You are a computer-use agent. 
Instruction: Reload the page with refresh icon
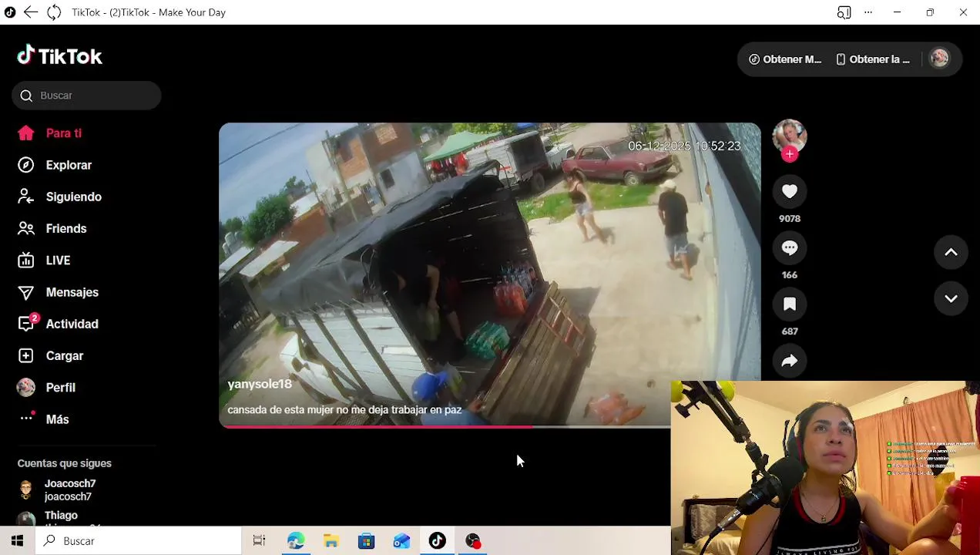[53, 12]
